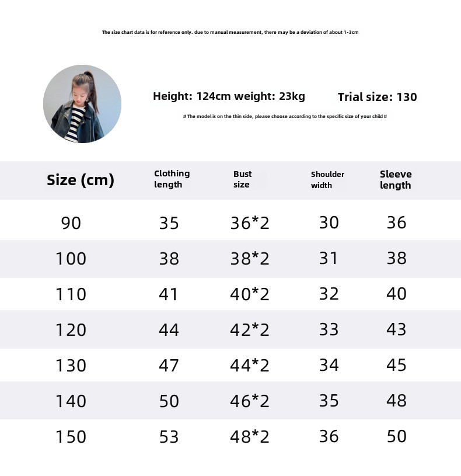Click the size chart deviation disclaimer text
The width and height of the screenshot is (461, 476).
click(x=230, y=32)
